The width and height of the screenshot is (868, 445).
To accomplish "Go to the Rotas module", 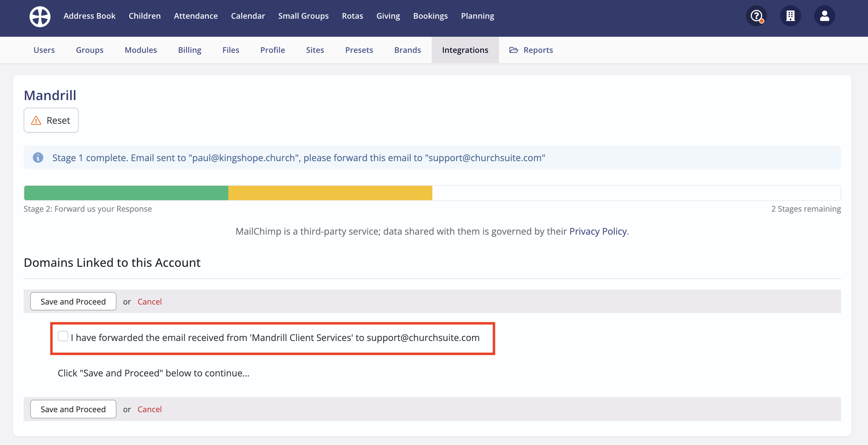I will tap(352, 16).
